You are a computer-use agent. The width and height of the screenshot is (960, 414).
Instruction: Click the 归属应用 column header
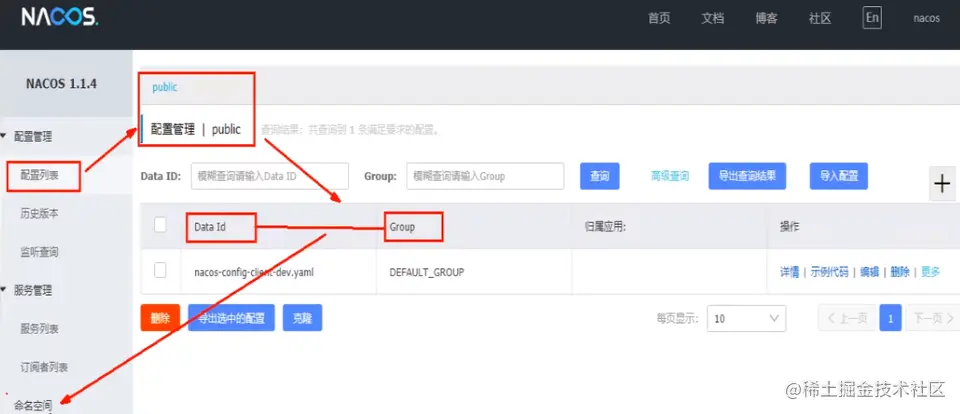click(x=604, y=227)
